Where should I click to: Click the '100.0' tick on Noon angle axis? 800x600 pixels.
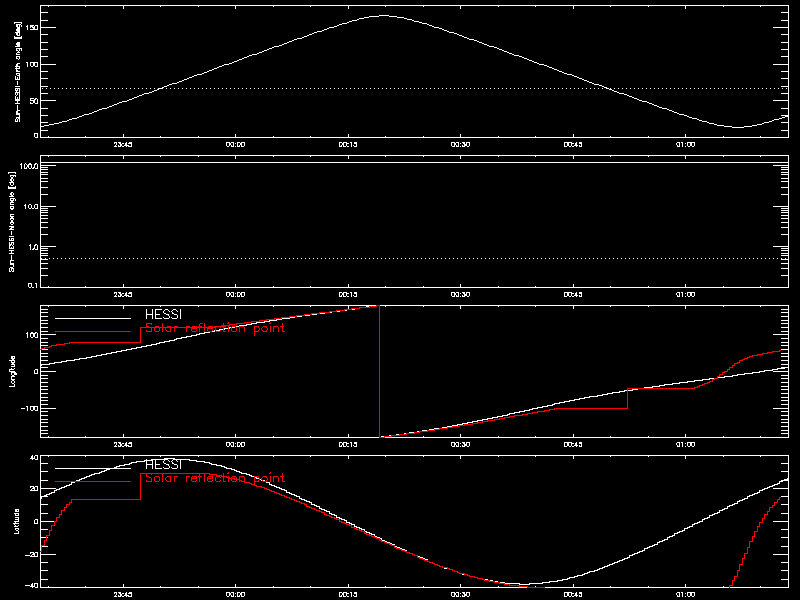point(29,166)
